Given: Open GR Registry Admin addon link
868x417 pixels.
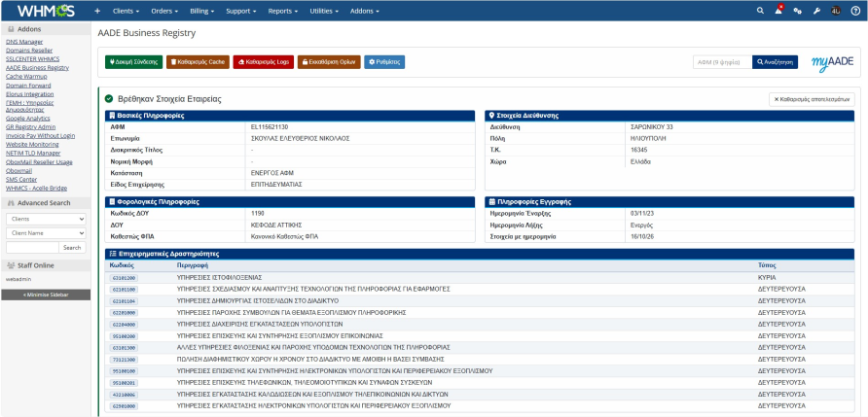Looking at the screenshot, I should (x=31, y=127).
